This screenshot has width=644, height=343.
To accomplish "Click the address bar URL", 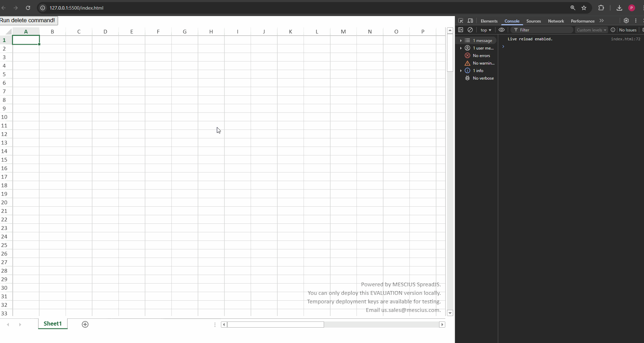I will pos(76,8).
